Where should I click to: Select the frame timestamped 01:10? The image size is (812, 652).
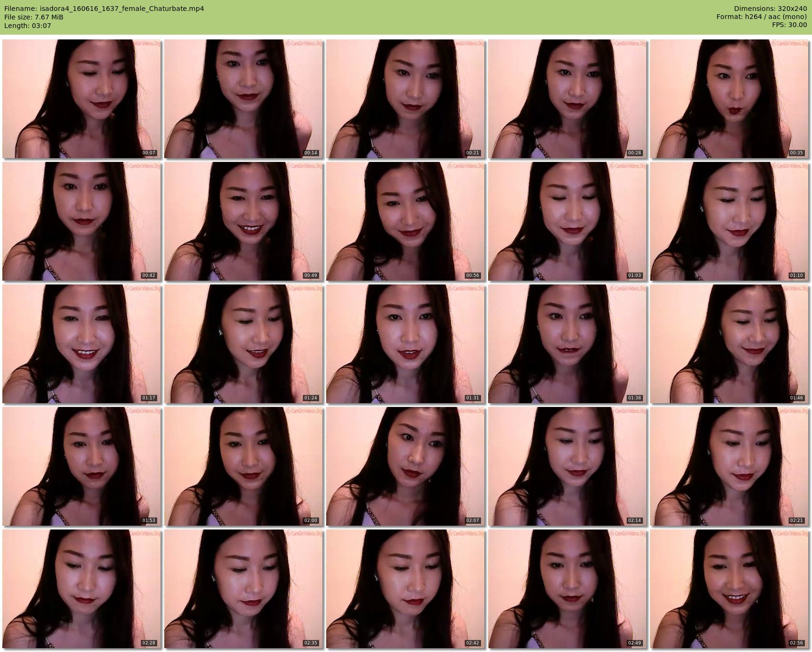729,221
